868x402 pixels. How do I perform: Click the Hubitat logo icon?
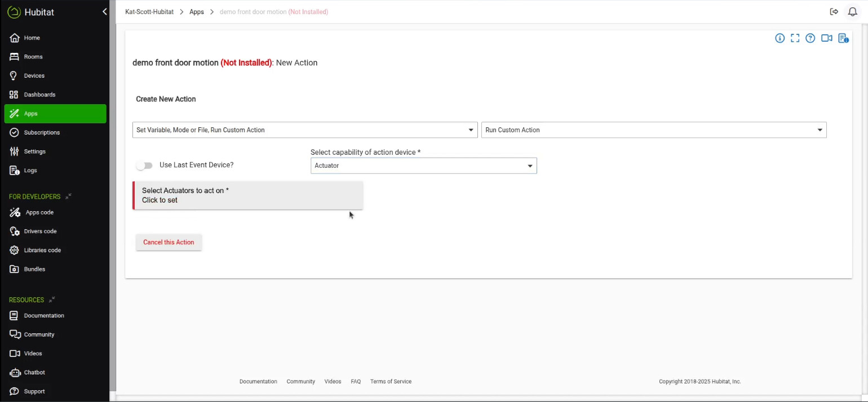point(14,12)
